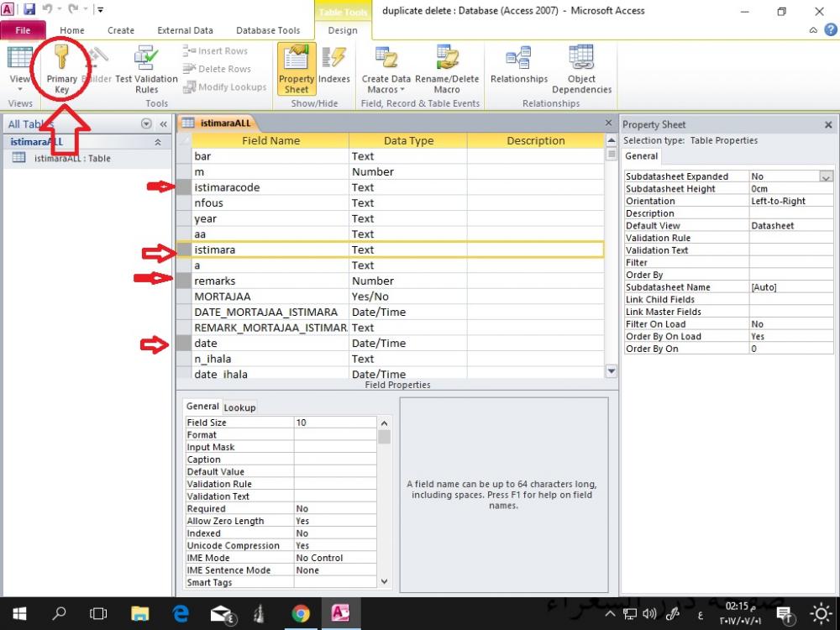Screen dimensions: 840x630
Task: Click the Indexed property value
Action: click(335, 533)
